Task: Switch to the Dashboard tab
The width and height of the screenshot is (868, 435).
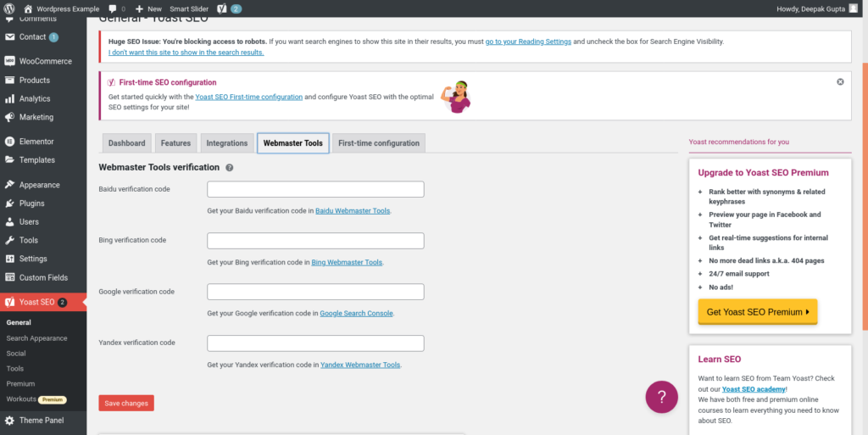Action: click(126, 143)
